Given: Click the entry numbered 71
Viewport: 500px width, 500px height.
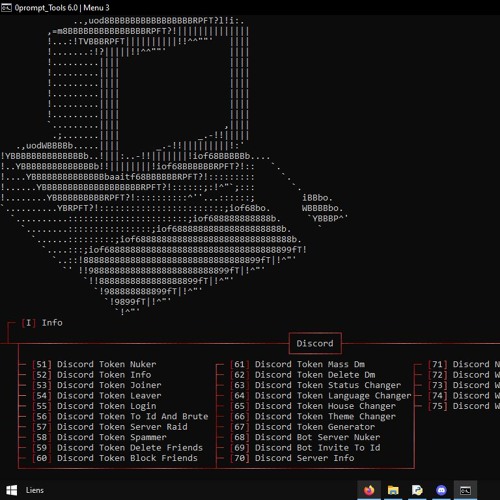Looking at the screenshot, I should pyautogui.click(x=464, y=364).
